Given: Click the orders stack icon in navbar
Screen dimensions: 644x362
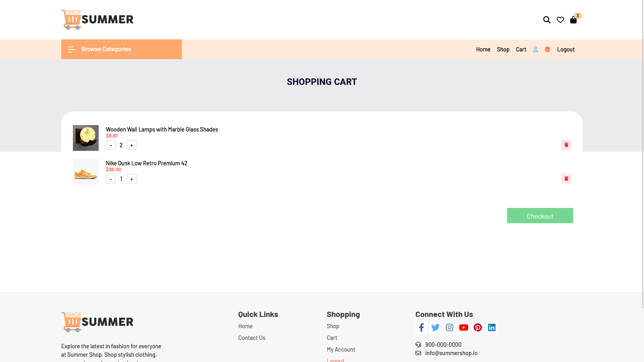Looking at the screenshot, I should (547, 49).
